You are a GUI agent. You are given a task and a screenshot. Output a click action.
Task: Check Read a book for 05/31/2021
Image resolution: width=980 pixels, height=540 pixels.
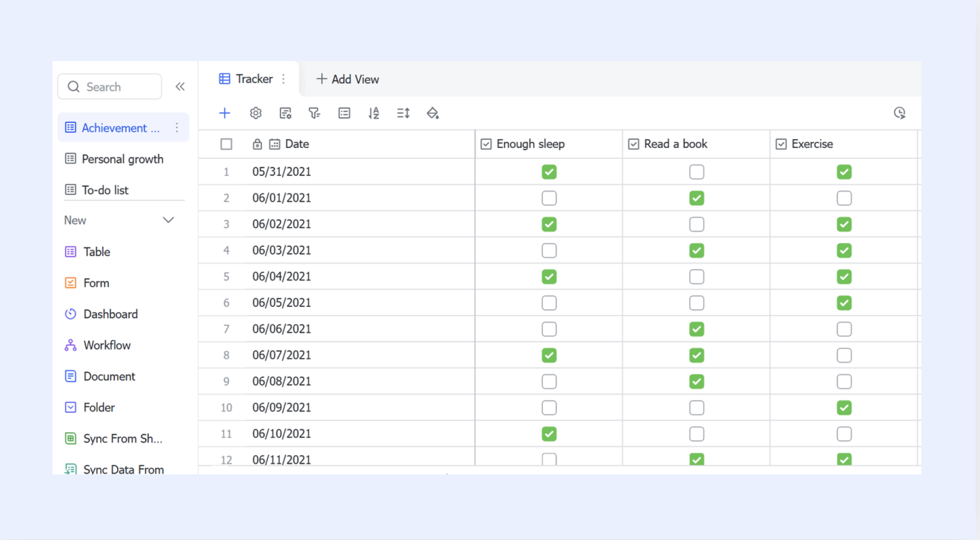tap(696, 172)
